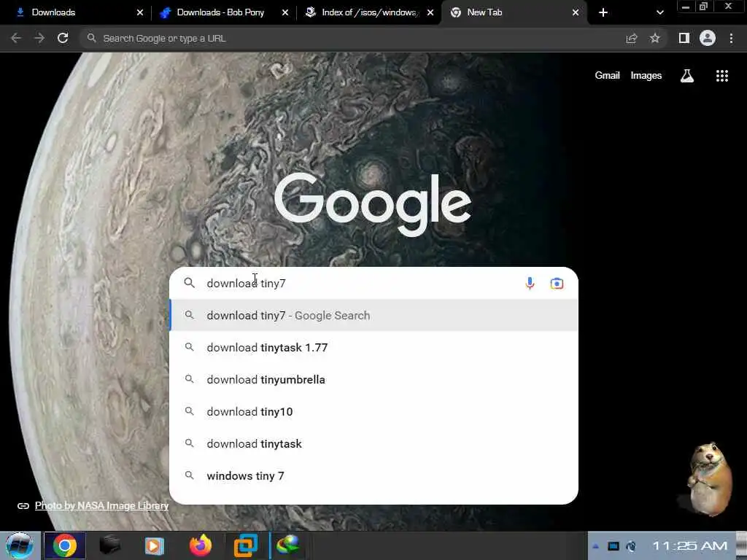The height and width of the screenshot is (560, 747).
Task: Open a new tab with plus button
Action: click(603, 12)
